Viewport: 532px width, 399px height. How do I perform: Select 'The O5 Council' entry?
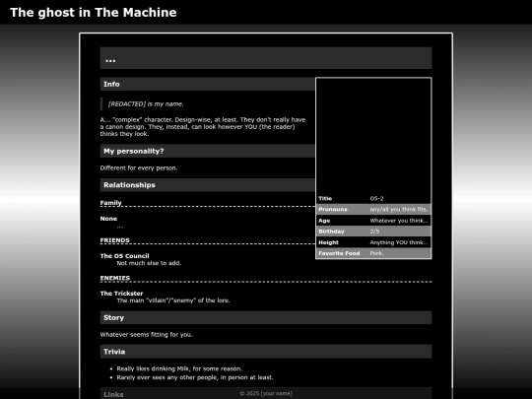coord(124,256)
